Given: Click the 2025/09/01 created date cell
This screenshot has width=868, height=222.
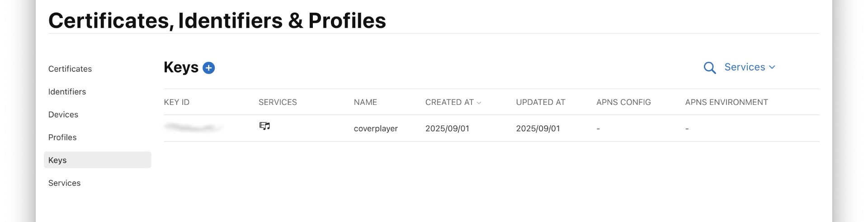Looking at the screenshot, I should 447,128.
